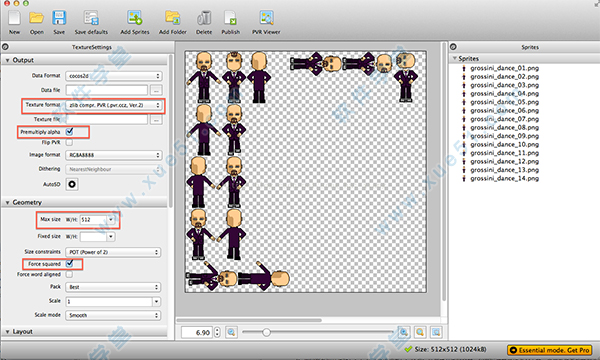Viewport: 600px width, 360px height.
Task: Select grossini_dance_11.png in sprite list
Action: tap(504, 153)
